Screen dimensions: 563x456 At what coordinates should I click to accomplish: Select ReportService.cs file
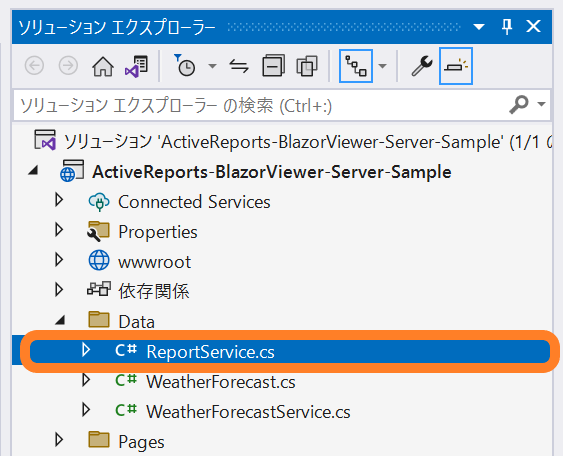click(210, 352)
